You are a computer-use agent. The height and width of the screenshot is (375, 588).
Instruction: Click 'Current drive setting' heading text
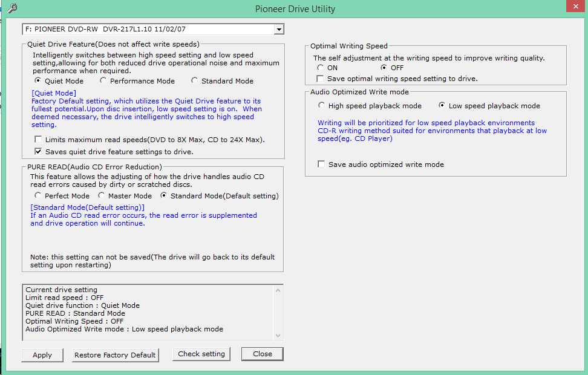62,290
